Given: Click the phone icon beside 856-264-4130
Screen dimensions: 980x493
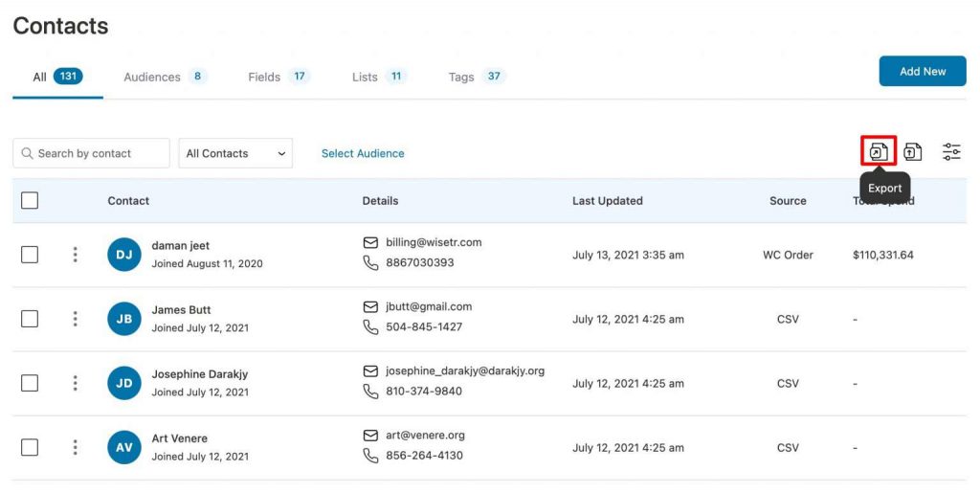Looking at the screenshot, I should 370,456.
